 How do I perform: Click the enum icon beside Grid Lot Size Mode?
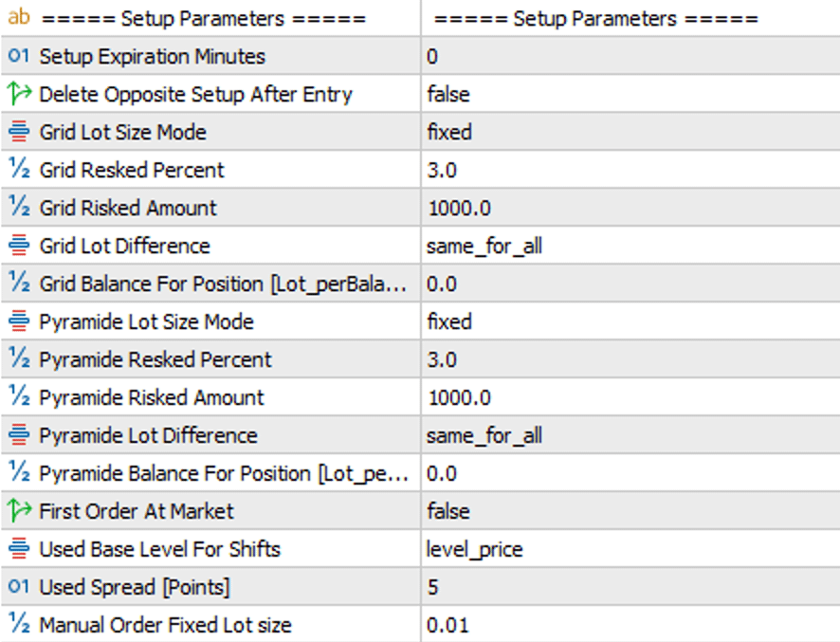19,132
